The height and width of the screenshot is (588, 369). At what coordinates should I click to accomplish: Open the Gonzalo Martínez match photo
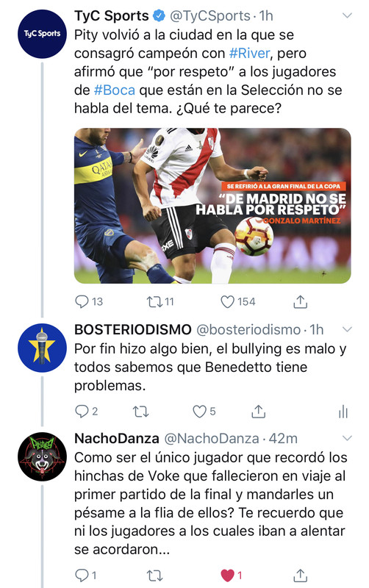tap(212, 206)
